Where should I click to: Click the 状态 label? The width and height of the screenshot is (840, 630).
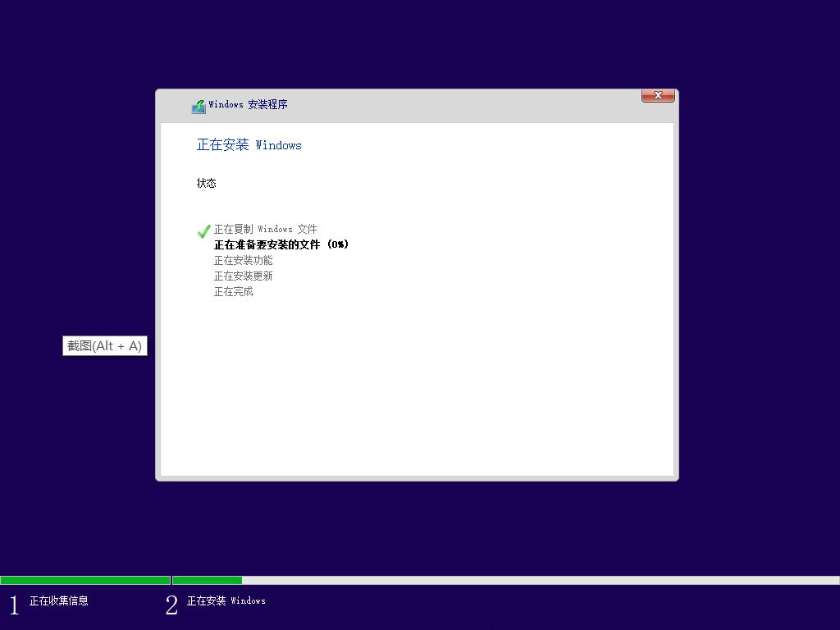[x=207, y=183]
